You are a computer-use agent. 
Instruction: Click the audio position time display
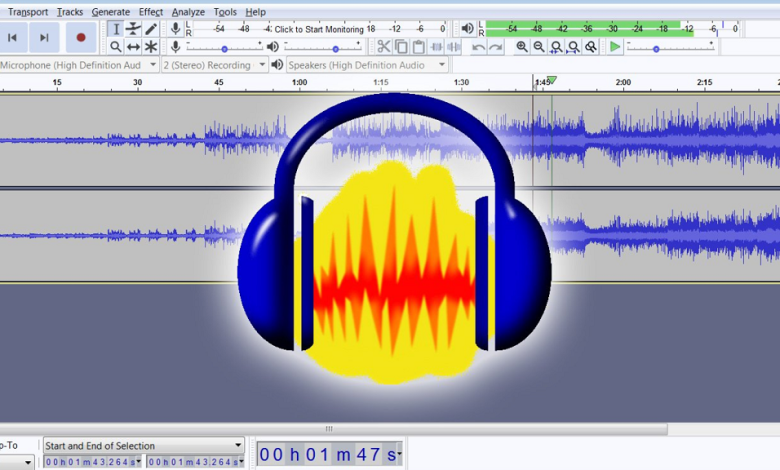328,455
